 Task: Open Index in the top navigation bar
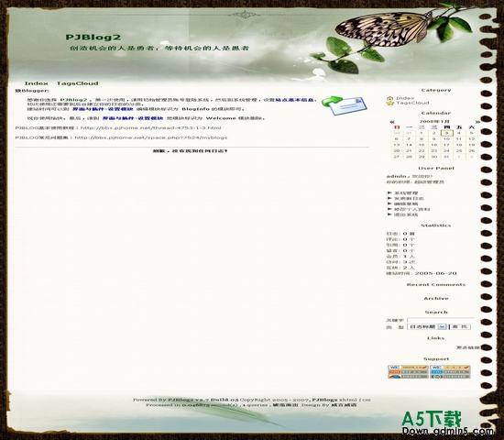37,83
